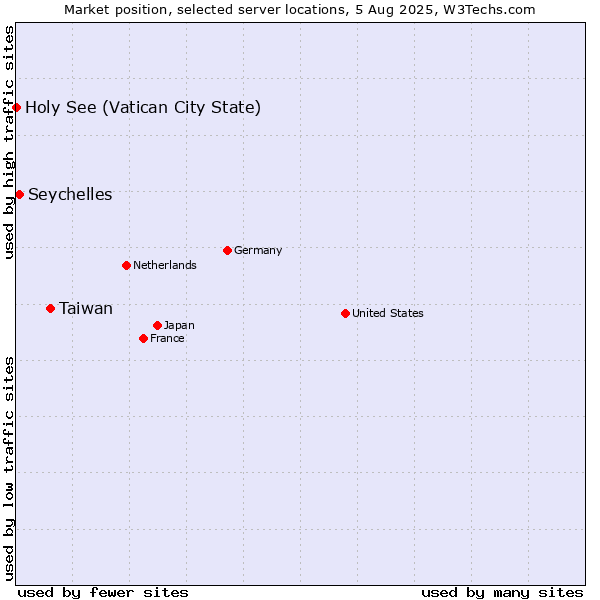Click 'used by high traffic sites' axis label
The width and height of the screenshot is (600, 600).
pyautogui.click(x=9, y=142)
